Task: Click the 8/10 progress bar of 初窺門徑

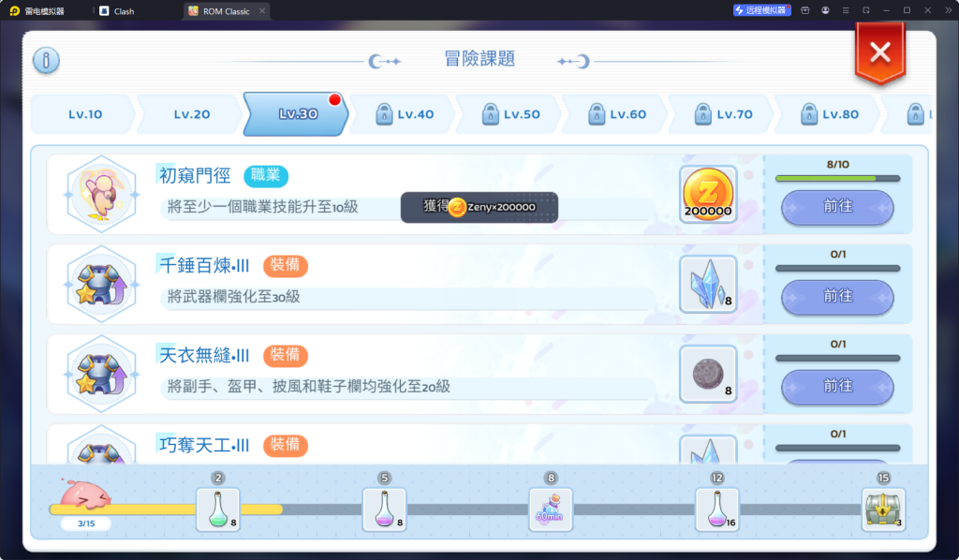Action: [x=837, y=179]
